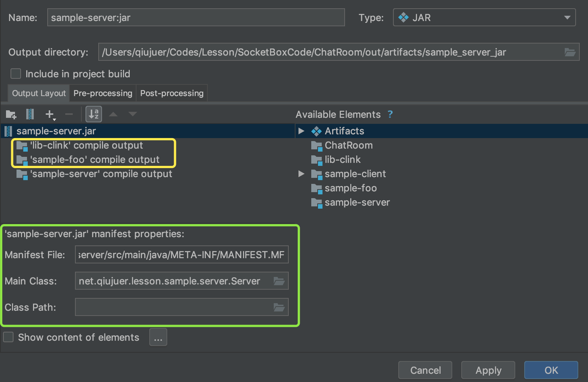
Task: Click the artifact Name input field
Action: tap(196, 18)
